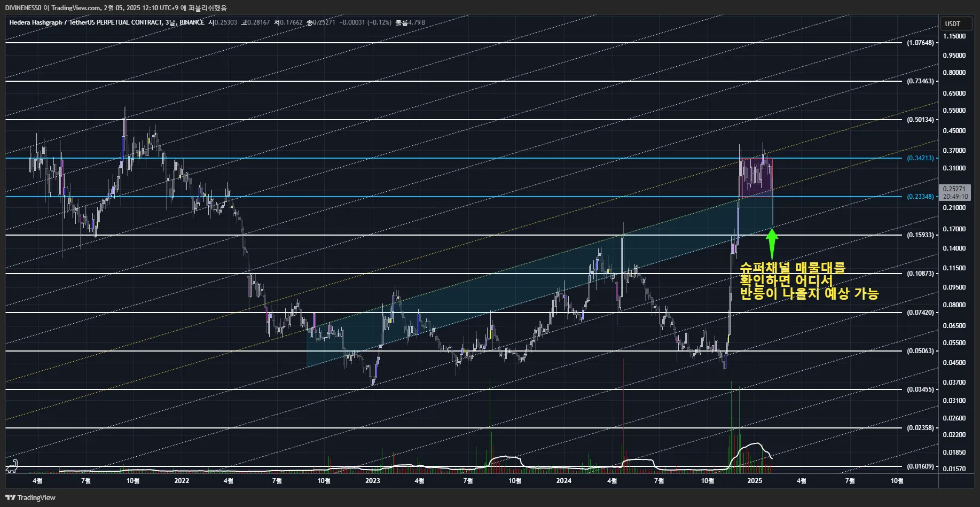Select the (0.01609) horizontal level label
Image resolution: width=980 pixels, height=507 pixels.
920,466
